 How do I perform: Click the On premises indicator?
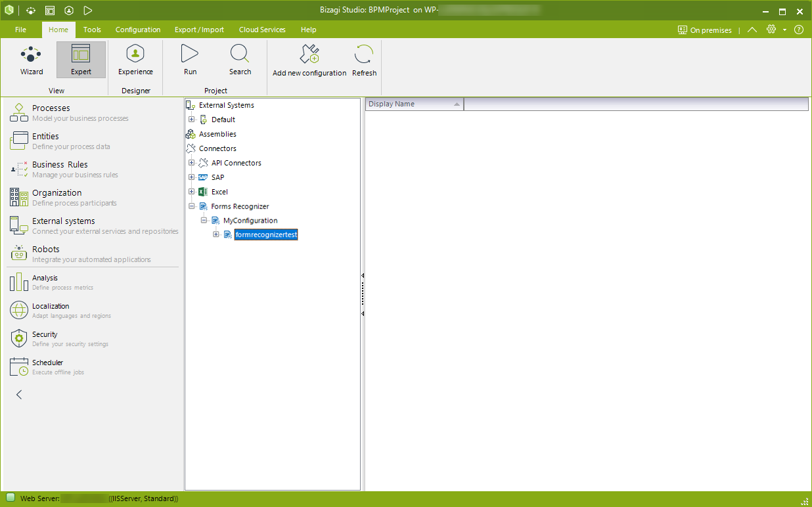705,30
